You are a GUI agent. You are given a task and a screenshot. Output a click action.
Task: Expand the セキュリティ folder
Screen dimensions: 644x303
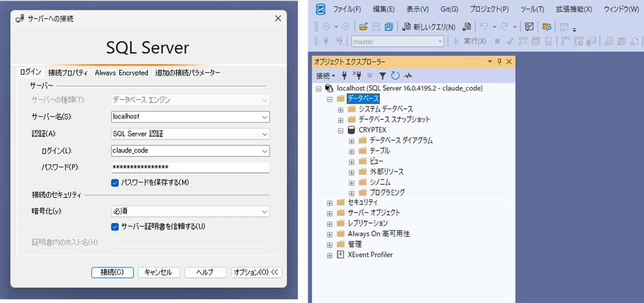(330, 203)
